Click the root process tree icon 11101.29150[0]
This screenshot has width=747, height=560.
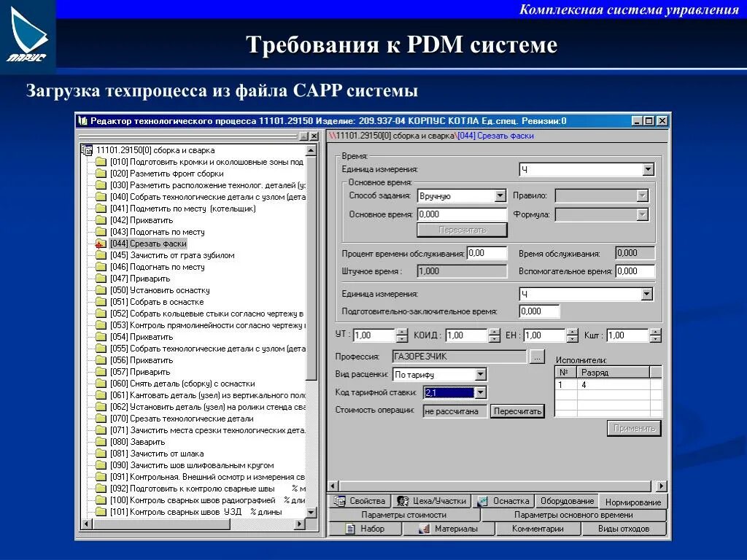pyautogui.click(x=87, y=150)
